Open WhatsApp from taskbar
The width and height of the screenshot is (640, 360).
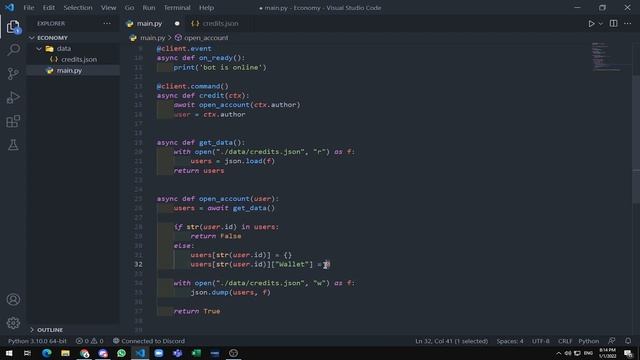[121, 353]
